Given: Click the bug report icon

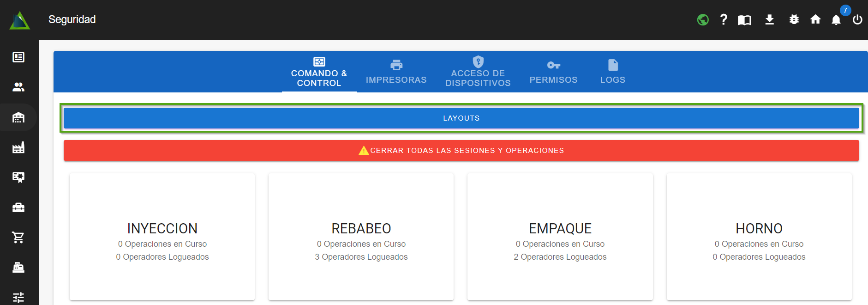Looking at the screenshot, I should (x=794, y=19).
